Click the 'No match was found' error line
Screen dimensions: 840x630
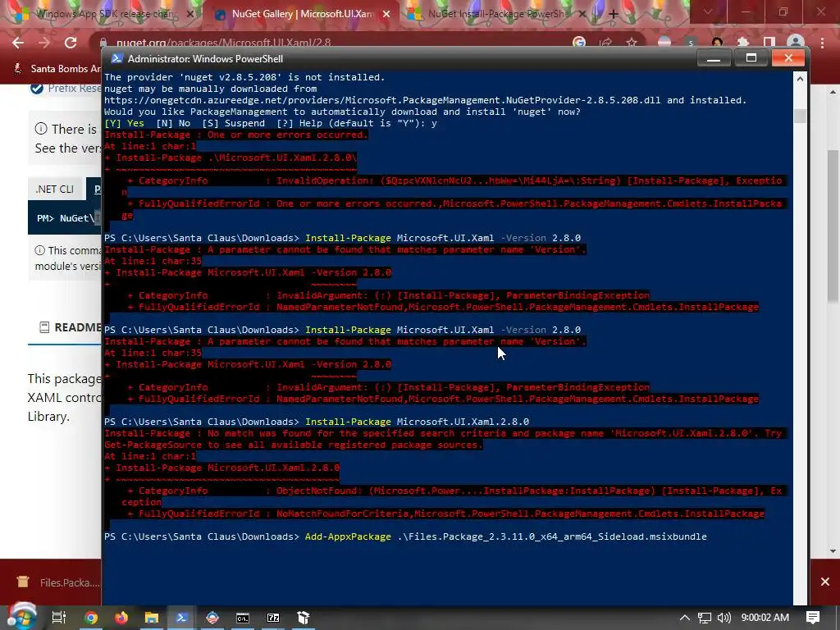click(445, 433)
